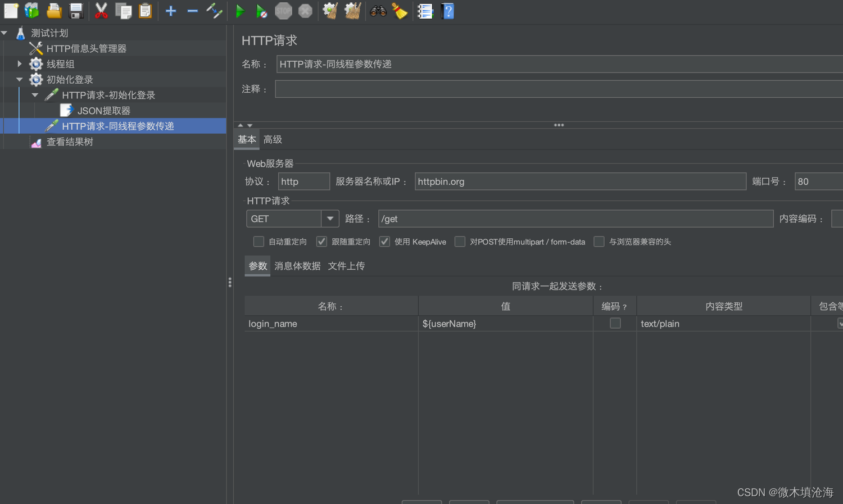Save the test plan with disk icon
Image resolution: width=843 pixels, height=504 pixels.
point(76,11)
